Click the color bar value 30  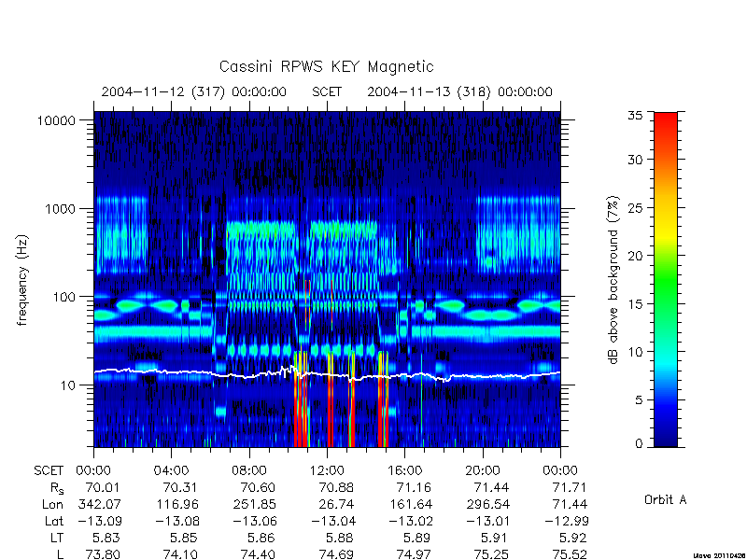[635, 160]
